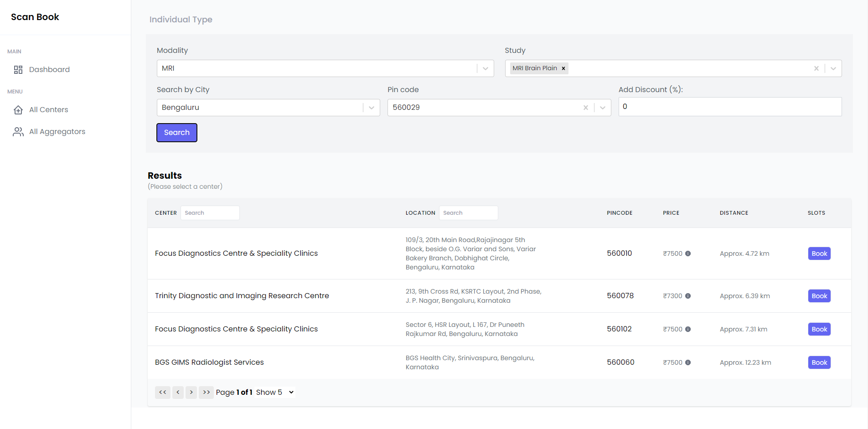Focus the Location column search box

pyautogui.click(x=469, y=213)
